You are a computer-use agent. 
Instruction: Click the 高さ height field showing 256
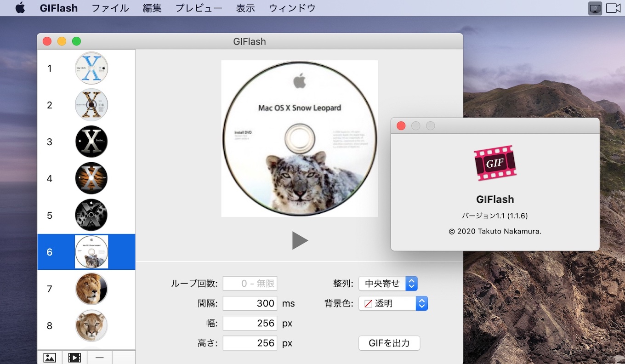point(250,343)
